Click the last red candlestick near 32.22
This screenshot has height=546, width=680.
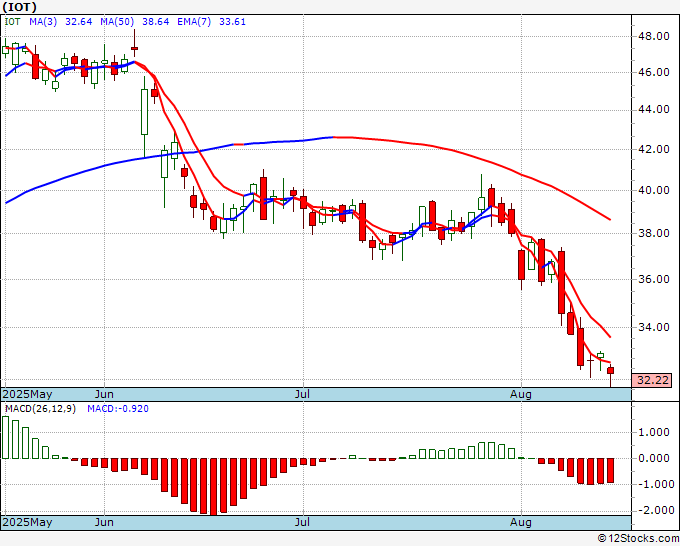point(611,370)
